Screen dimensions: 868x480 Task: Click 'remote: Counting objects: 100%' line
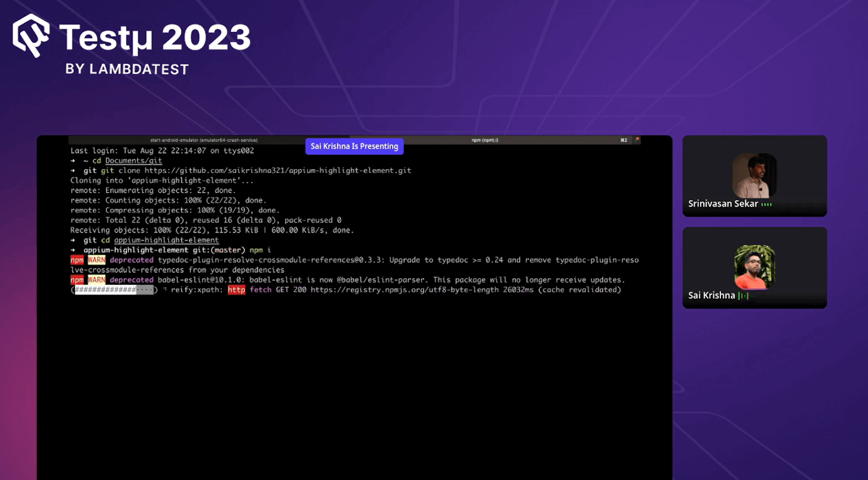coord(168,200)
